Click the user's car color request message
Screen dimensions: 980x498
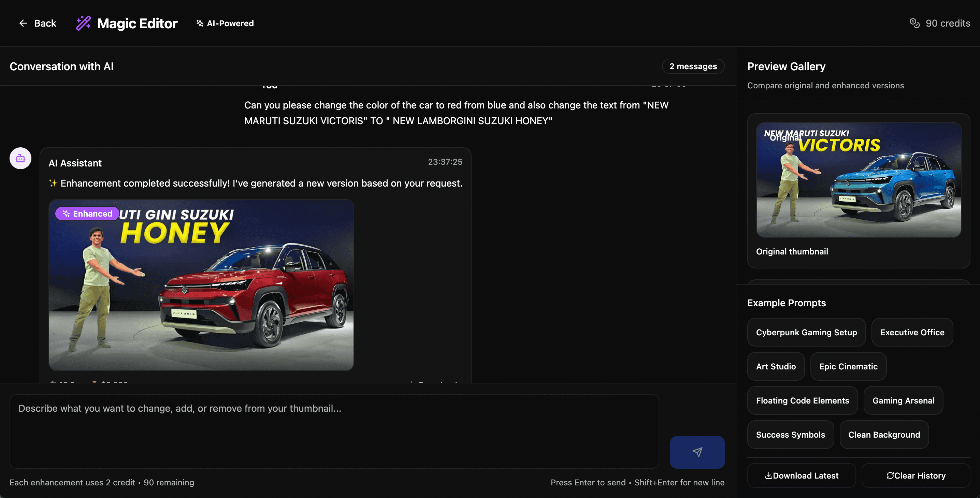pyautogui.click(x=456, y=113)
